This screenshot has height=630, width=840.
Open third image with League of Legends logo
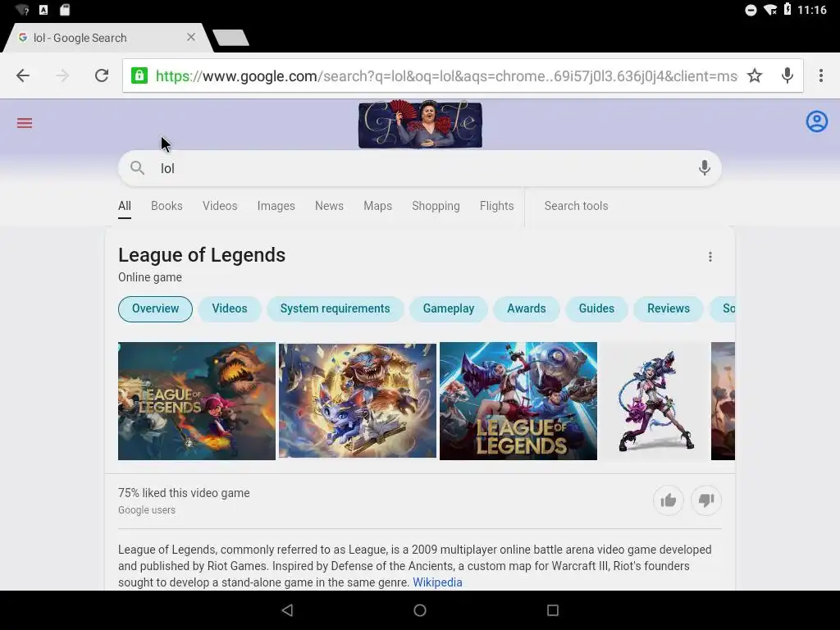[x=518, y=401]
